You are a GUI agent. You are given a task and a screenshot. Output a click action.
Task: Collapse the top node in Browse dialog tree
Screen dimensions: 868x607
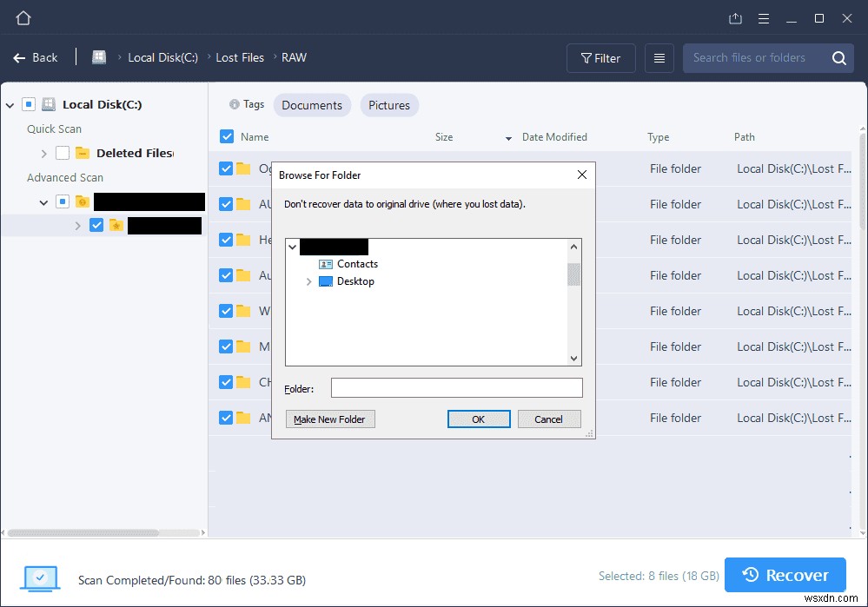(293, 247)
